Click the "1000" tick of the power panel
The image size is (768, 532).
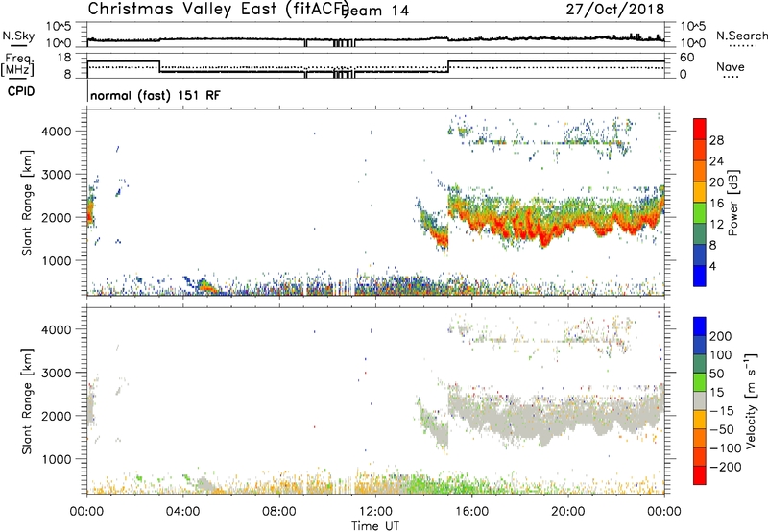(x=56, y=260)
